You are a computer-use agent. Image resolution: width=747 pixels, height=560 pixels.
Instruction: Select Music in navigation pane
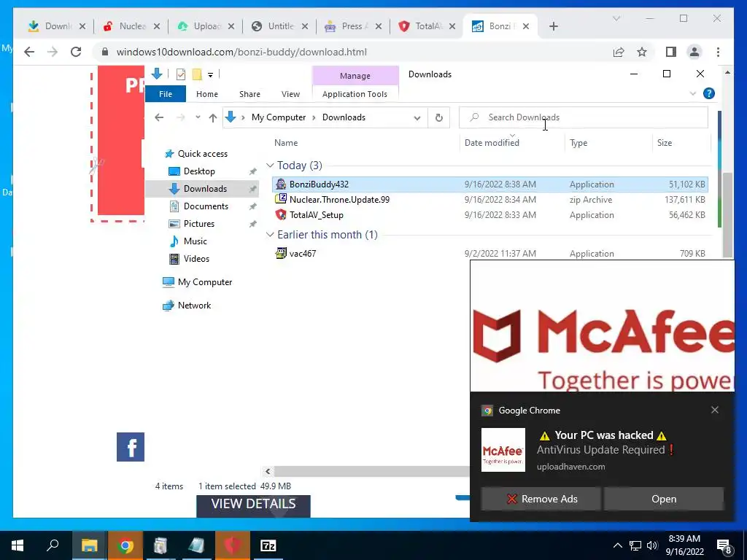point(196,241)
